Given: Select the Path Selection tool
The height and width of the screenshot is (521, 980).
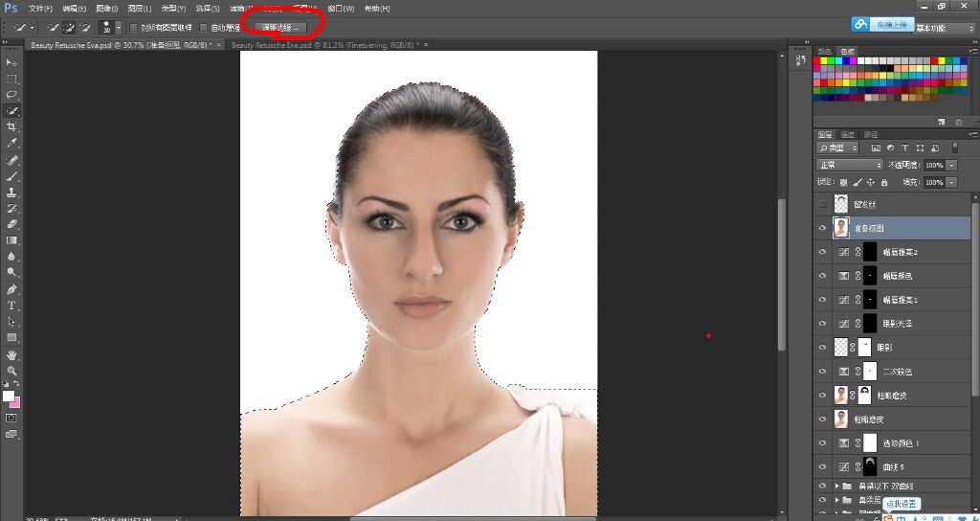Looking at the screenshot, I should point(11,322).
